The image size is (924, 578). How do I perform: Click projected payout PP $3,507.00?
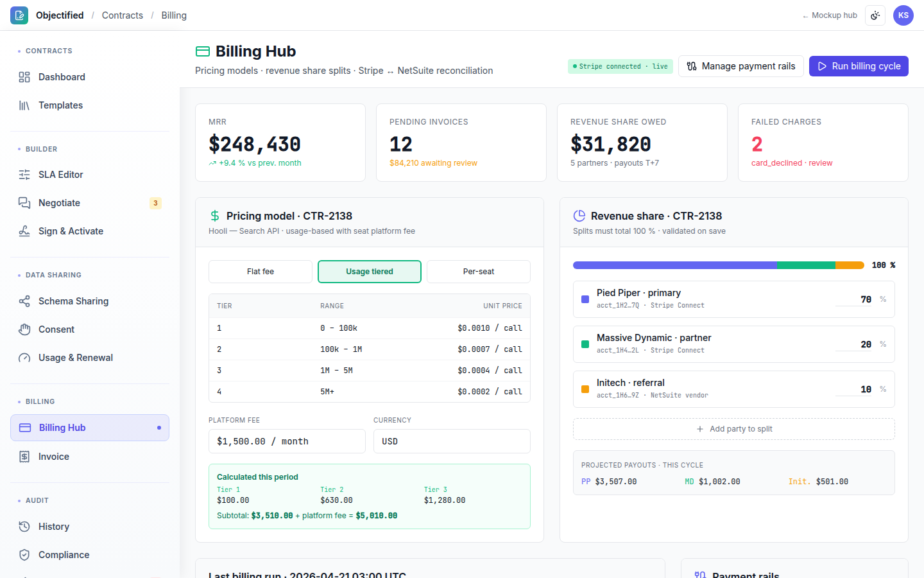tap(609, 482)
